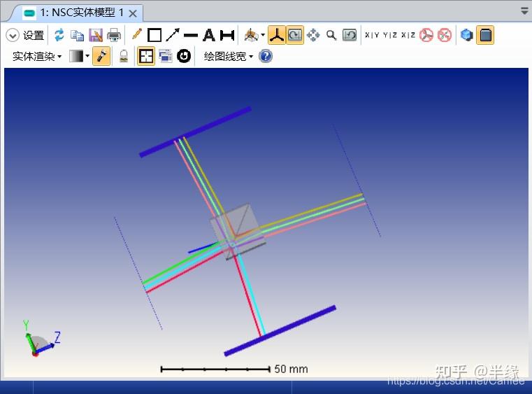Click the copy to clipboard icon

[78, 35]
